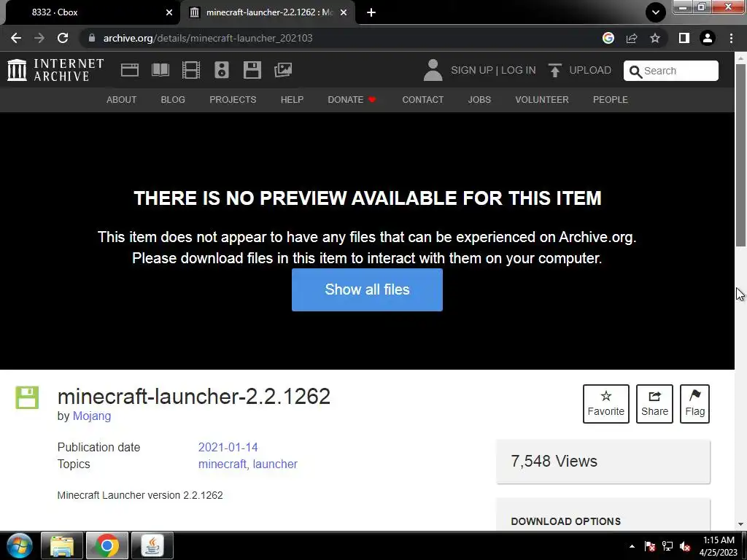
Task: Open the Internet Archive home logo
Action: coord(55,70)
